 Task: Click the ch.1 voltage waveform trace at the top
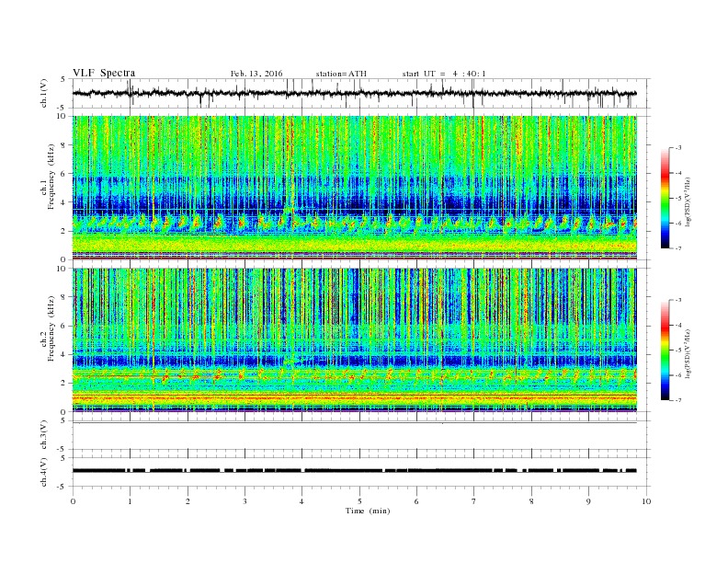point(355,93)
